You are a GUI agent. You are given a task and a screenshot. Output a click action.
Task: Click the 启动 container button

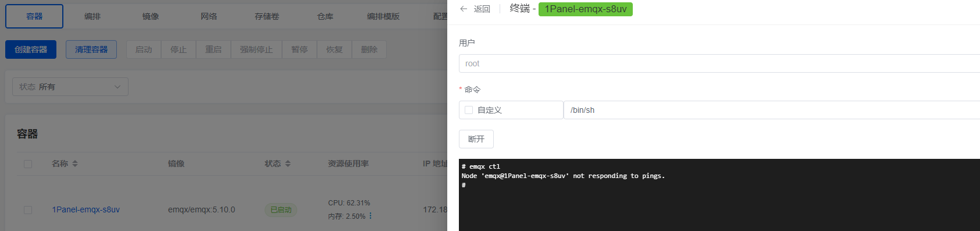pyautogui.click(x=144, y=49)
